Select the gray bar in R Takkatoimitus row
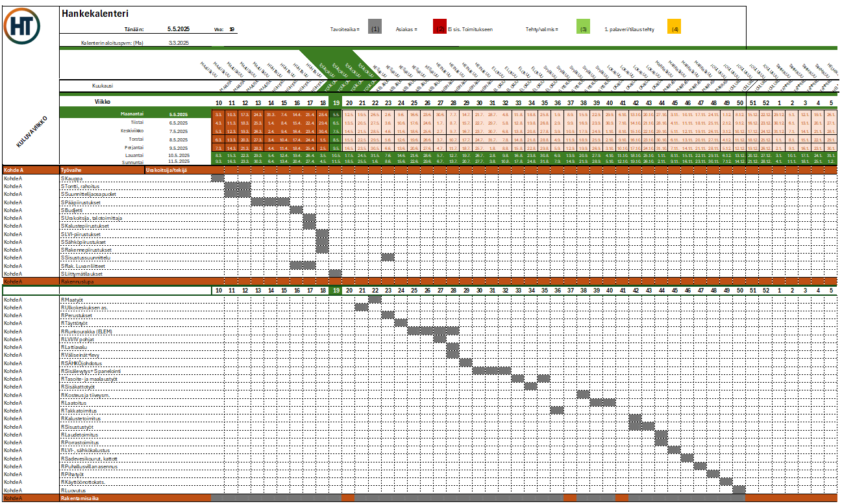842x504 pixels. coord(557,411)
